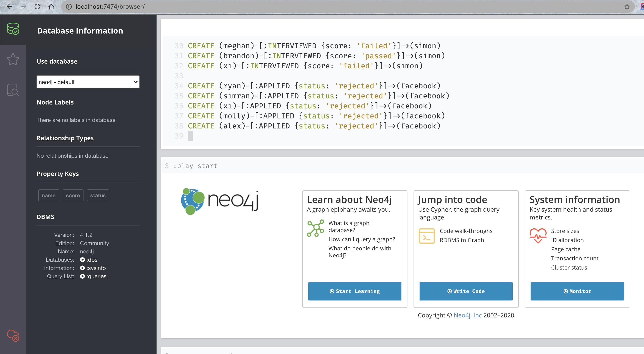This screenshot has width=644, height=354.
Task: Go to browser home page
Action: click(x=51, y=7)
